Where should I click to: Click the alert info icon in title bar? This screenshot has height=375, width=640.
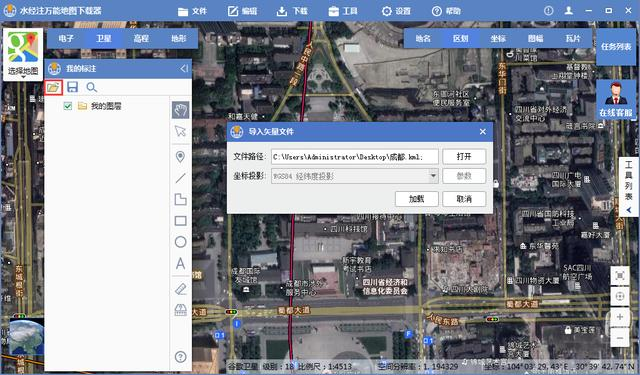(549, 11)
